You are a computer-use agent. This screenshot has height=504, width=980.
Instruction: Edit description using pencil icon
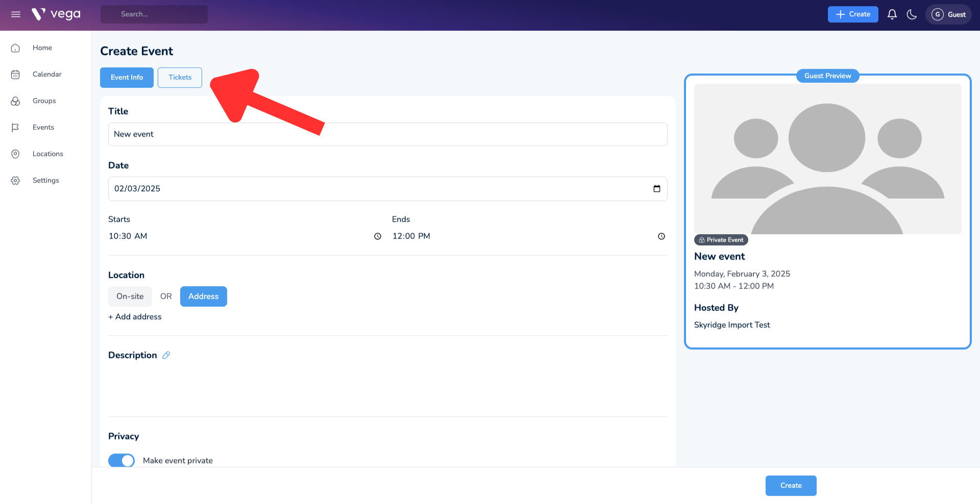pos(166,356)
